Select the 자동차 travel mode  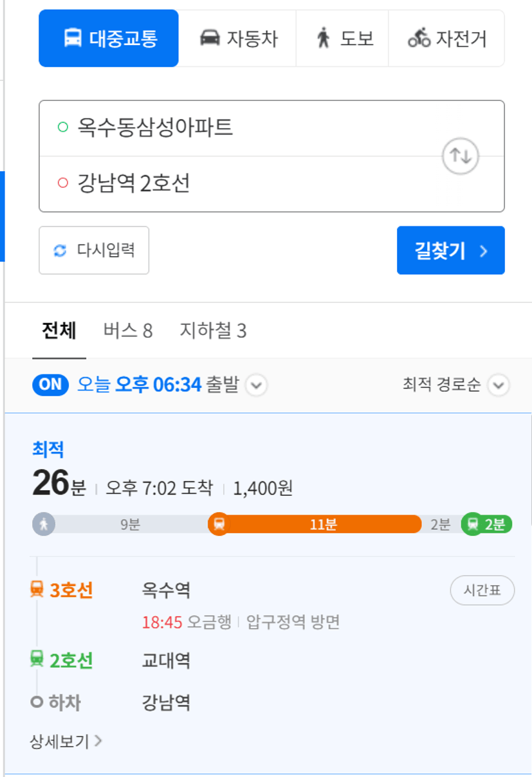click(237, 39)
